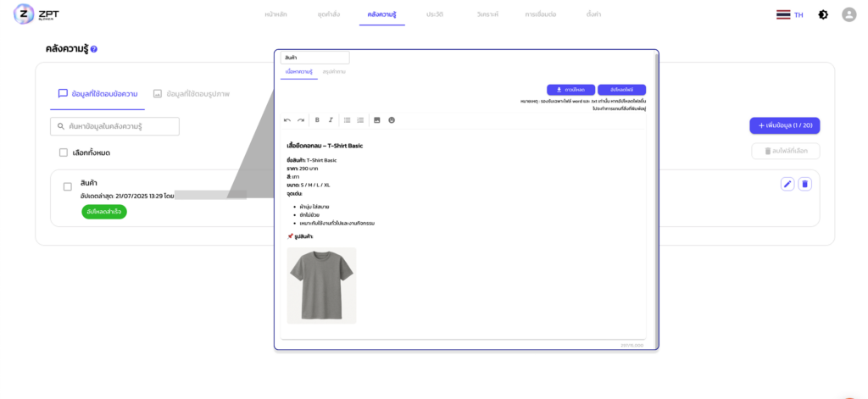The width and height of the screenshot is (868, 399).
Task: Click the insert image icon
Action: [x=377, y=120]
